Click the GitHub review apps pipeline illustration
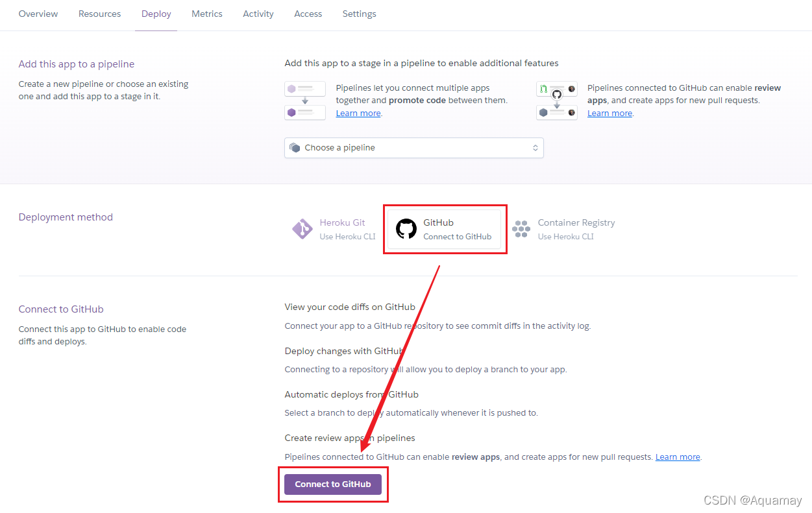812x513 pixels. click(557, 101)
